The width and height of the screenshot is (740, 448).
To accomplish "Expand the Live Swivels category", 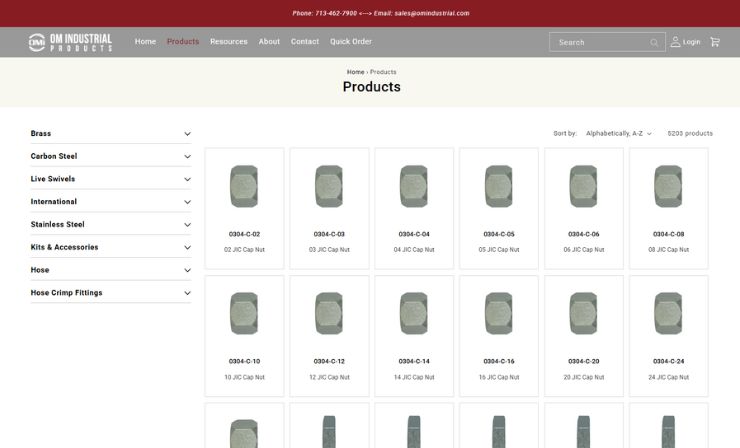I will point(110,179).
